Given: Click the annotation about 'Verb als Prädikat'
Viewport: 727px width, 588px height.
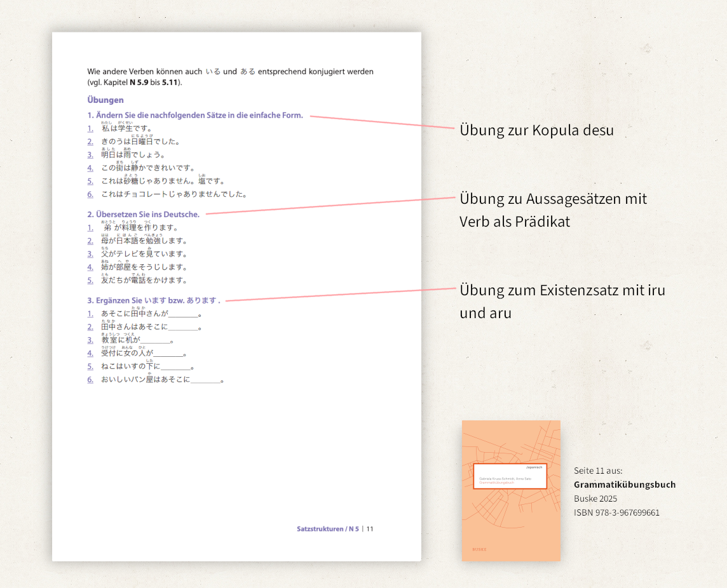Looking at the screenshot, I should [553, 210].
